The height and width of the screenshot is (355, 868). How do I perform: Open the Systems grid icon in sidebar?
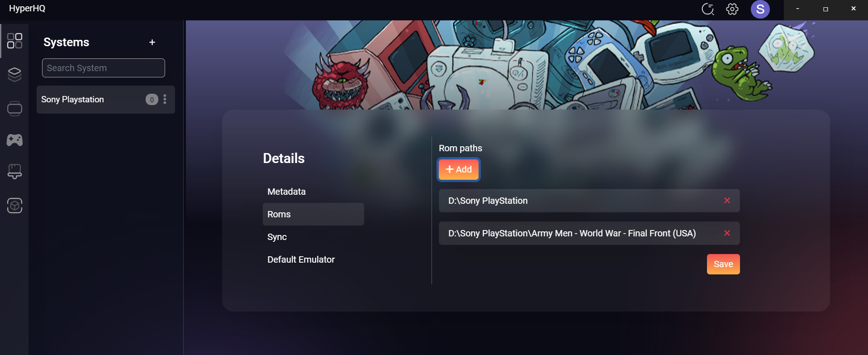point(14,41)
